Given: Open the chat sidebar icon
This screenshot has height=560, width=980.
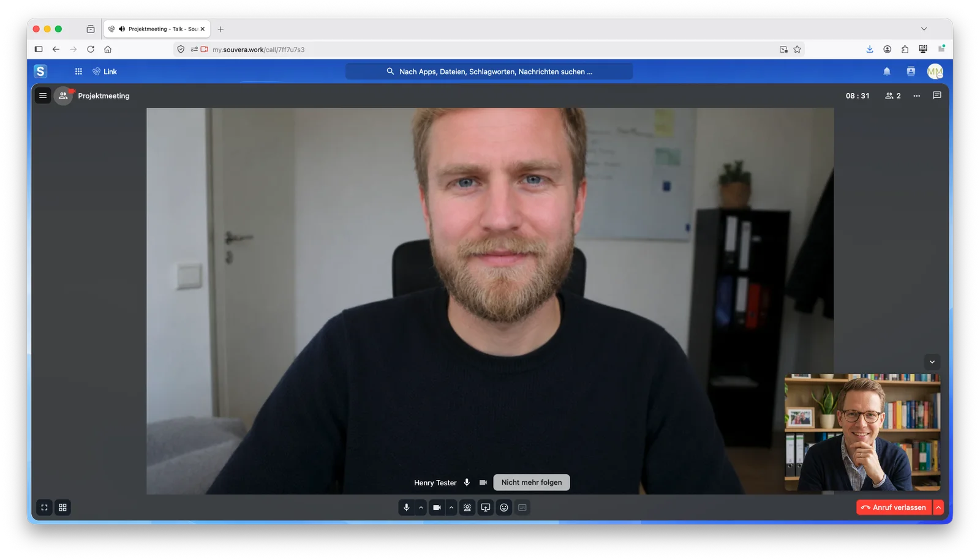Looking at the screenshot, I should coord(937,95).
